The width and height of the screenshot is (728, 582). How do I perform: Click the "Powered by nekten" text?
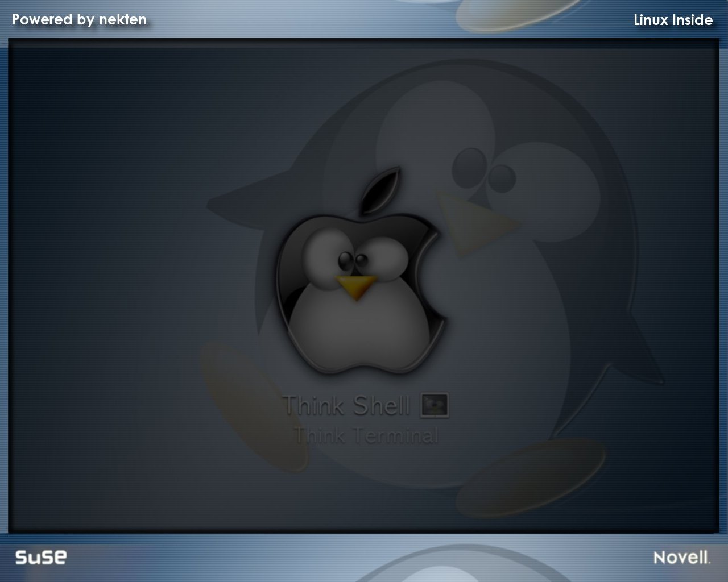point(79,20)
